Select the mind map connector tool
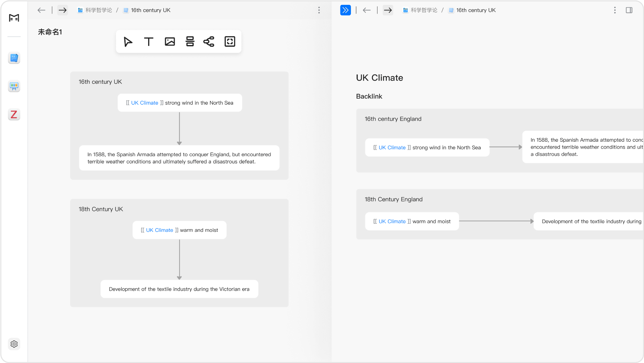 209,42
